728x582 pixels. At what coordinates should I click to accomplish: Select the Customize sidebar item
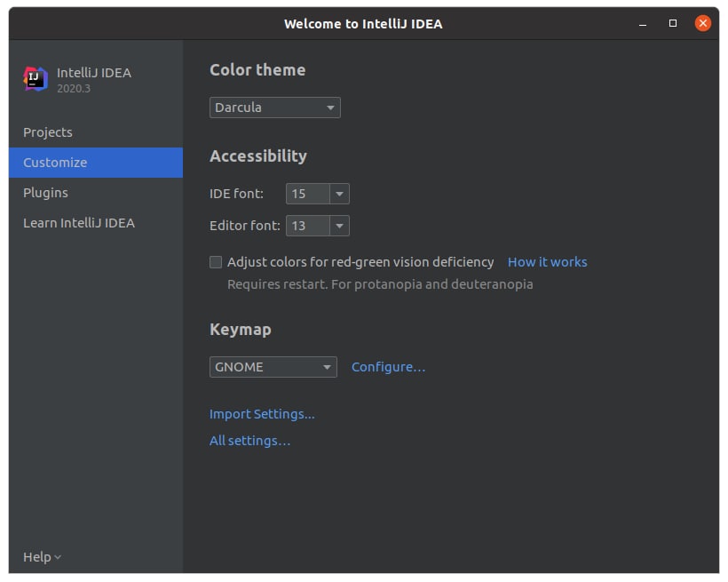(96, 163)
